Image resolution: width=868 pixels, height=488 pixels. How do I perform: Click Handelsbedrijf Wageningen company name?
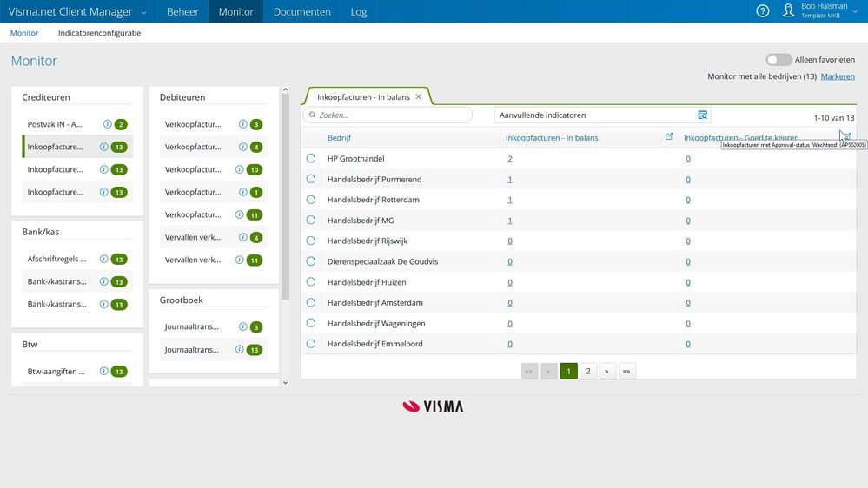(376, 323)
